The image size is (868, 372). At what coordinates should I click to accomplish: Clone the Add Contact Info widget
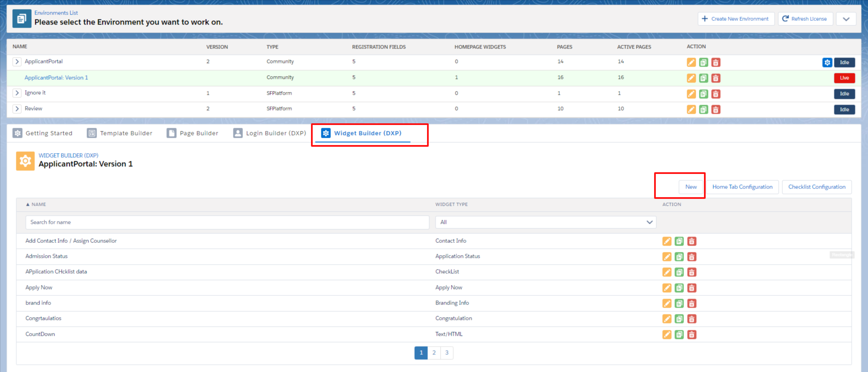coord(679,242)
